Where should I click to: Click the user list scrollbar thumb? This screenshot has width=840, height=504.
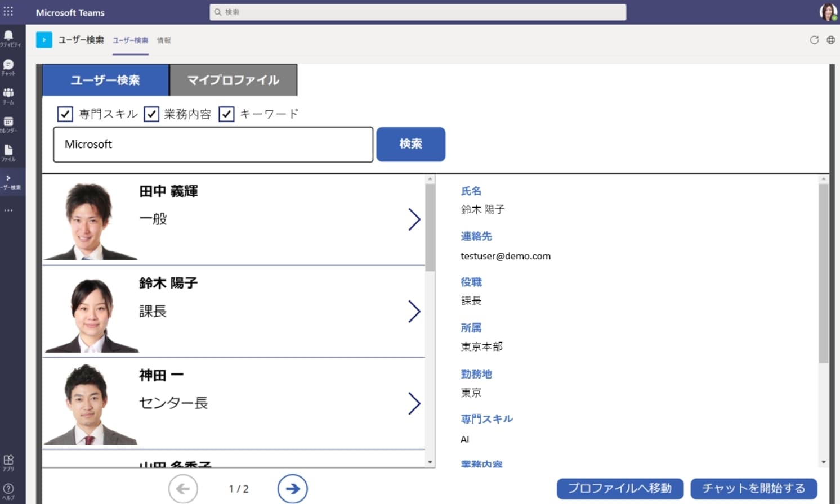(430, 227)
